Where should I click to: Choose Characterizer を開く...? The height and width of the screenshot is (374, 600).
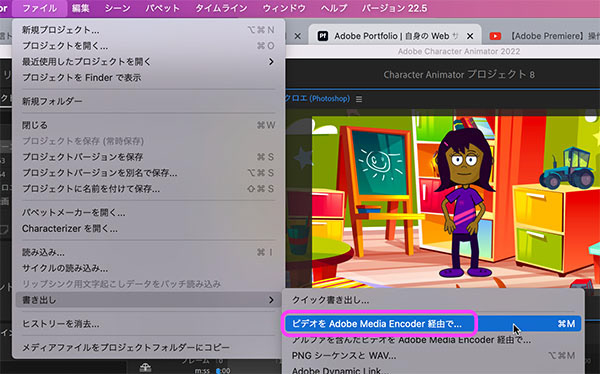148,229
